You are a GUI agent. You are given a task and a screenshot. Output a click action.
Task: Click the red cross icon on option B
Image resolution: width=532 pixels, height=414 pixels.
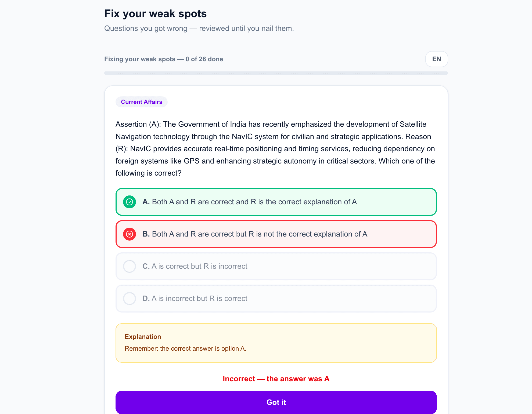pyautogui.click(x=130, y=234)
